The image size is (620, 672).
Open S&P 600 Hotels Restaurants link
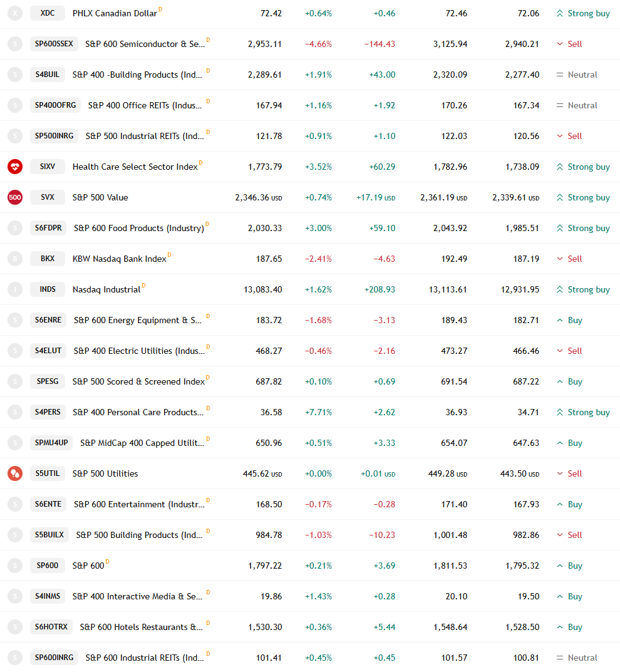(142, 628)
